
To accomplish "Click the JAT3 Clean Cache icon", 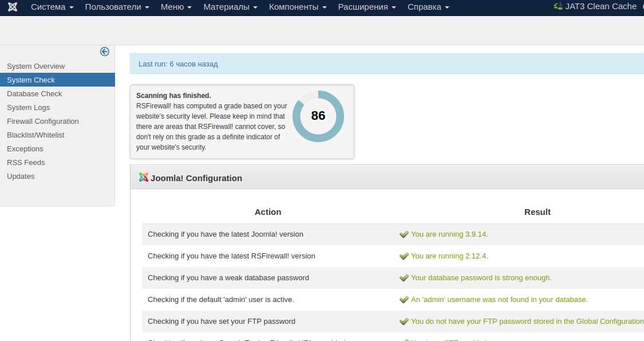I will click(558, 6).
